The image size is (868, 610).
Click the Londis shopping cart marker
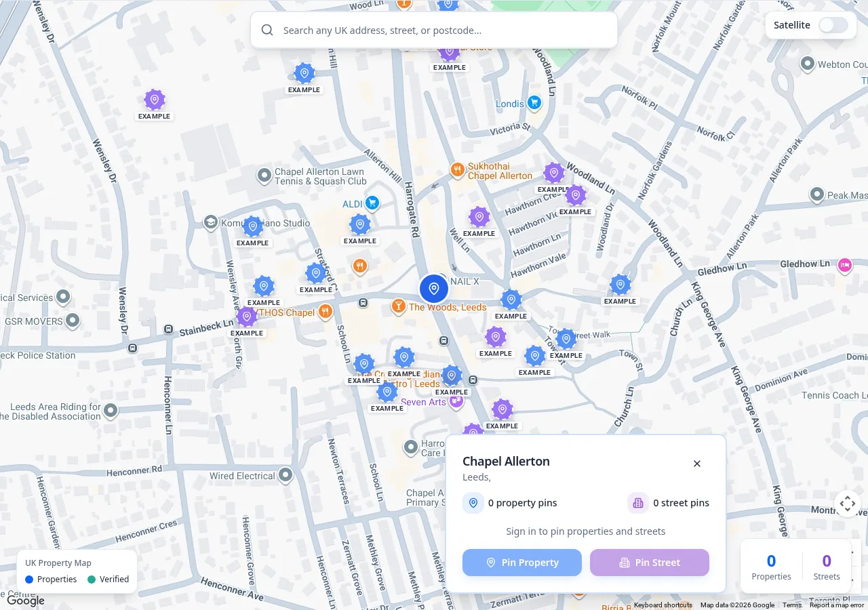pyautogui.click(x=534, y=103)
